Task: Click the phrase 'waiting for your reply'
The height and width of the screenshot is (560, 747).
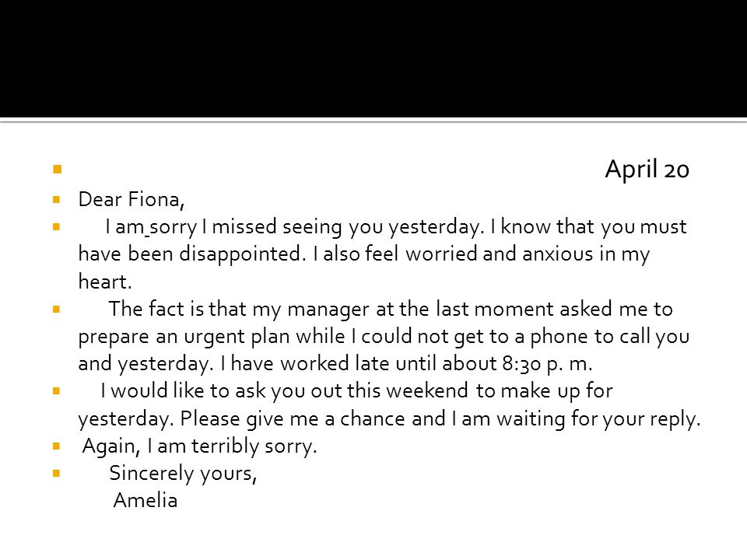Action: pyautogui.click(x=598, y=419)
